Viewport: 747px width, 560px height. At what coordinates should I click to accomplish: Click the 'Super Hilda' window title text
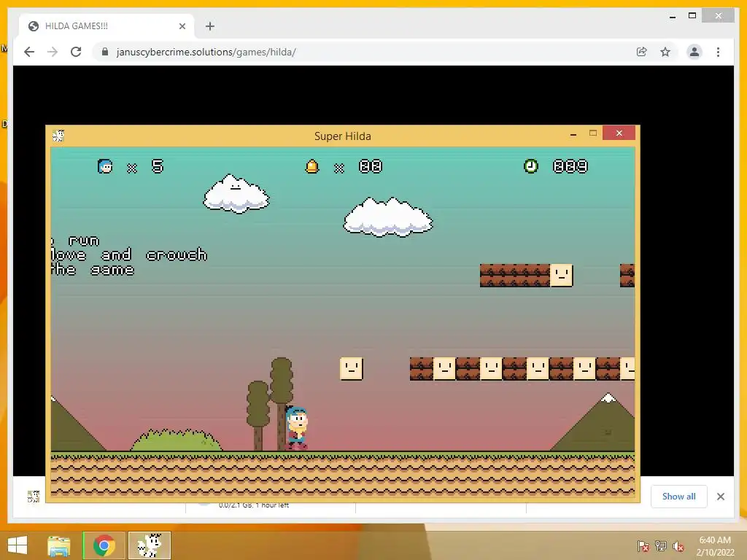coord(343,136)
